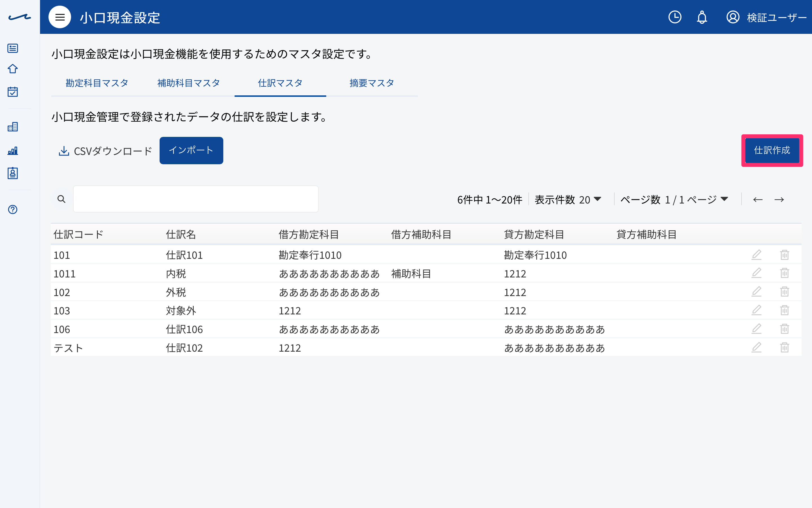Viewport: 812px width, 508px height.
Task: Open the building chart sidebar icon
Action: click(13, 127)
